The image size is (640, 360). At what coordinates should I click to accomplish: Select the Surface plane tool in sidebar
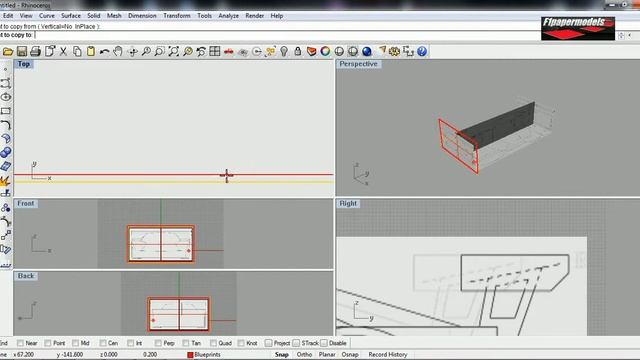6,166
